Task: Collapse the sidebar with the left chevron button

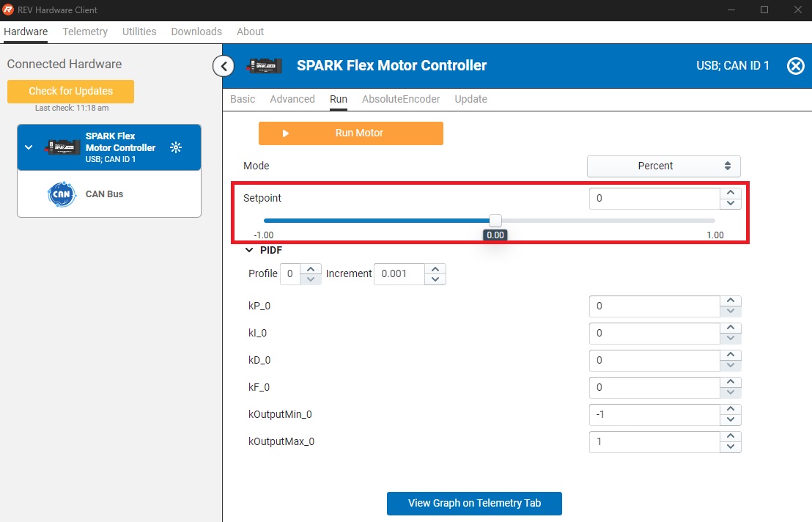Action: 224,66
